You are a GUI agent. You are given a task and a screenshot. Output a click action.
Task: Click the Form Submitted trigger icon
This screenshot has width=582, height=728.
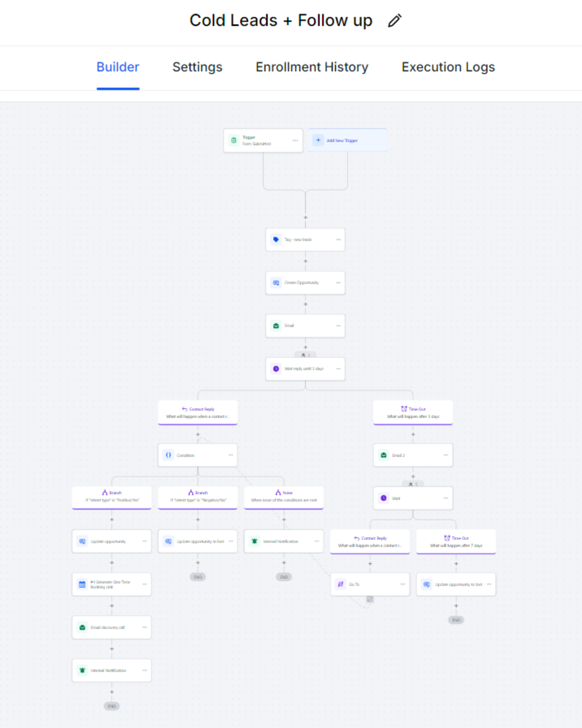point(234,140)
